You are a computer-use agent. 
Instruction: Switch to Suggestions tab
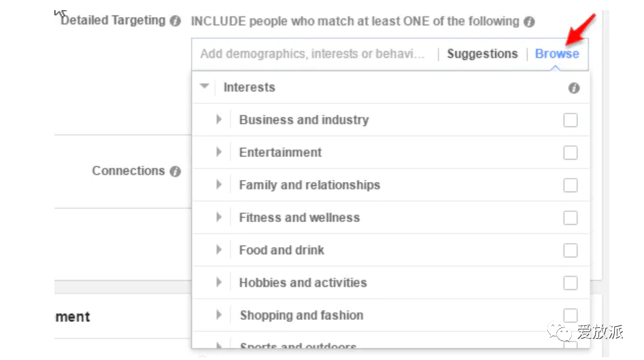pos(482,54)
